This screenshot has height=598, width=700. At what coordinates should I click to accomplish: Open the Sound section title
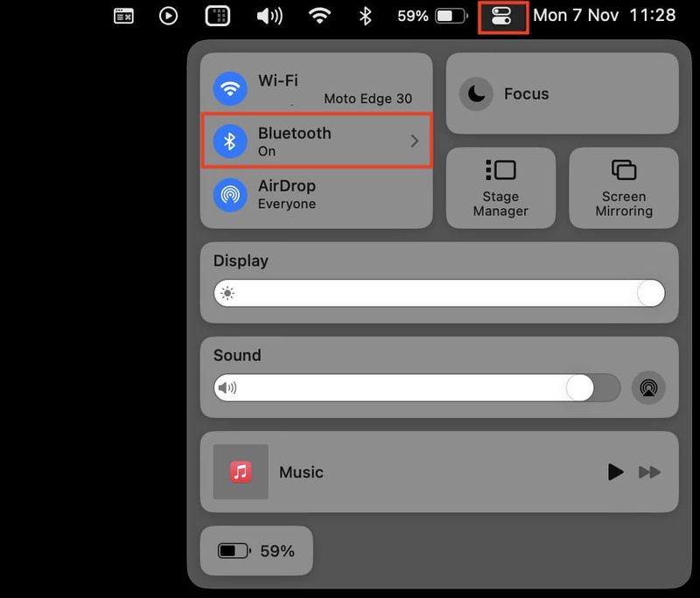click(x=237, y=356)
